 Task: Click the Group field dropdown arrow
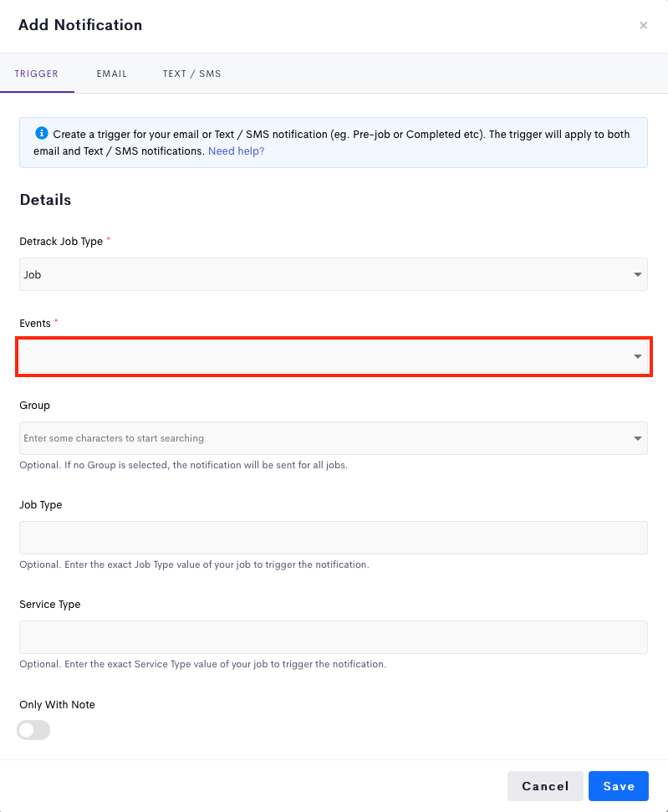click(x=637, y=438)
